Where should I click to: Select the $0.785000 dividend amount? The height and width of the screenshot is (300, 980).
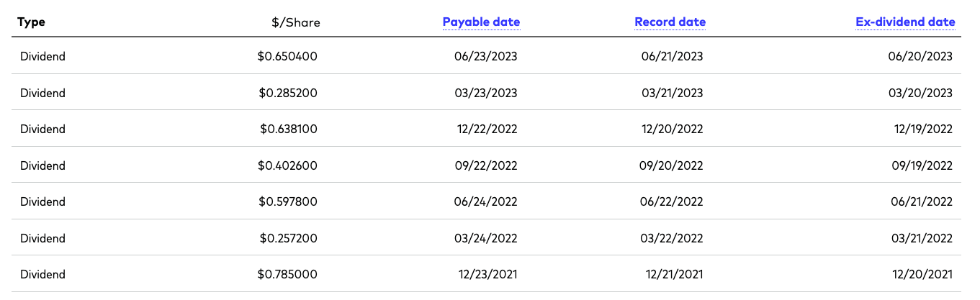click(x=288, y=274)
